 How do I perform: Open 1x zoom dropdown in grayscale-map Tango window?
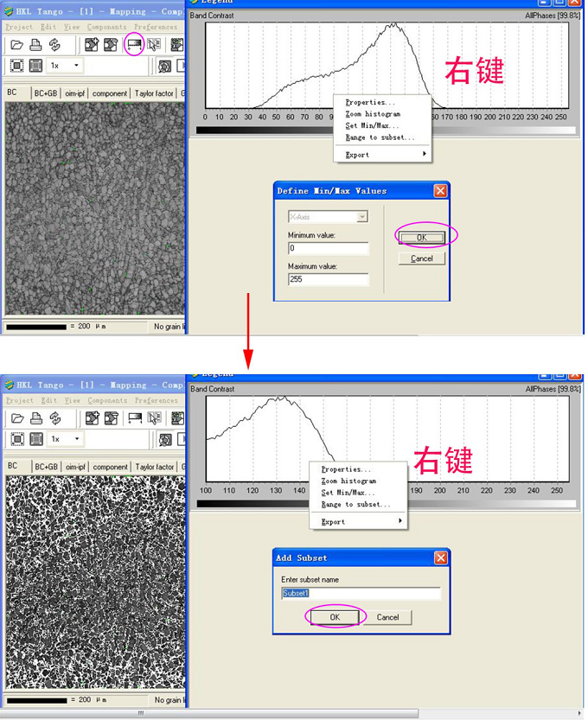pos(76,66)
